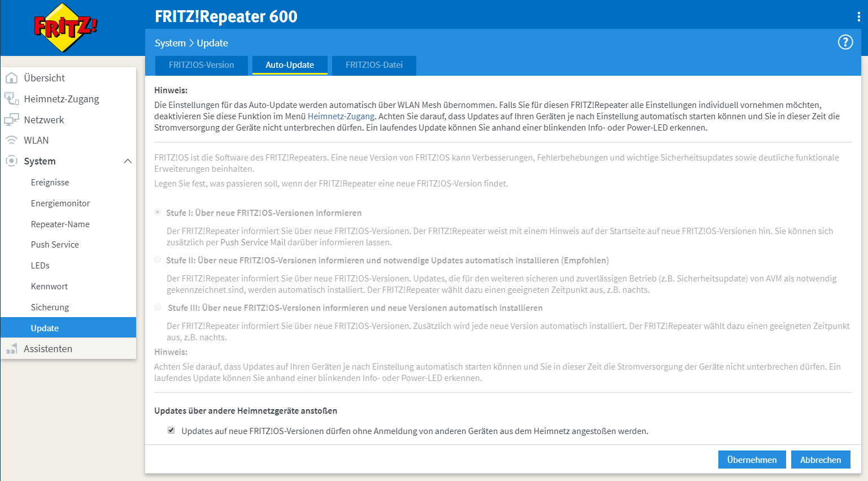Open Ereignisse under System
The image size is (868, 481).
coord(50,183)
